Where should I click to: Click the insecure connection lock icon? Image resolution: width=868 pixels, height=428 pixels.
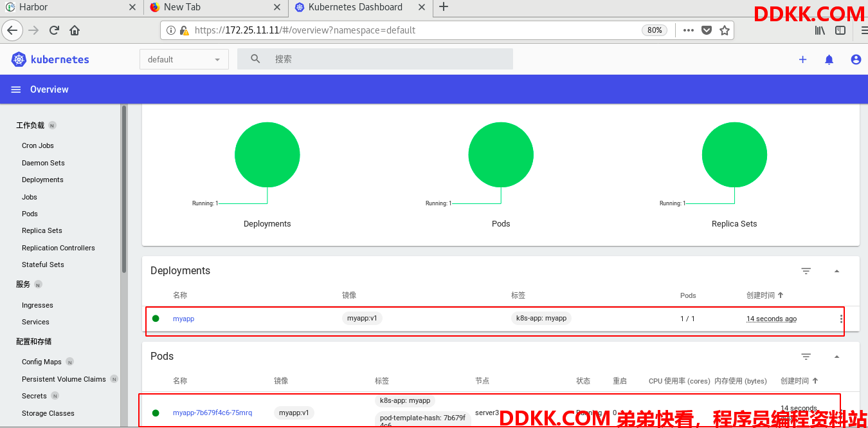(185, 30)
